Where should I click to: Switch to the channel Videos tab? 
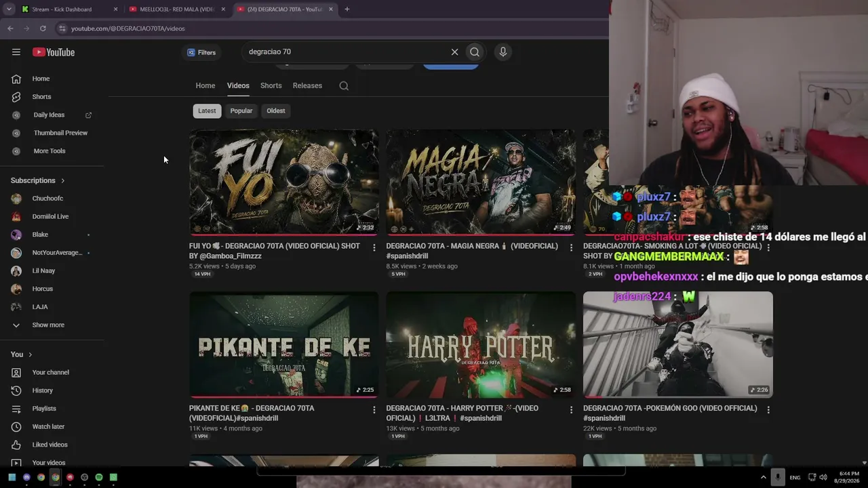238,85
